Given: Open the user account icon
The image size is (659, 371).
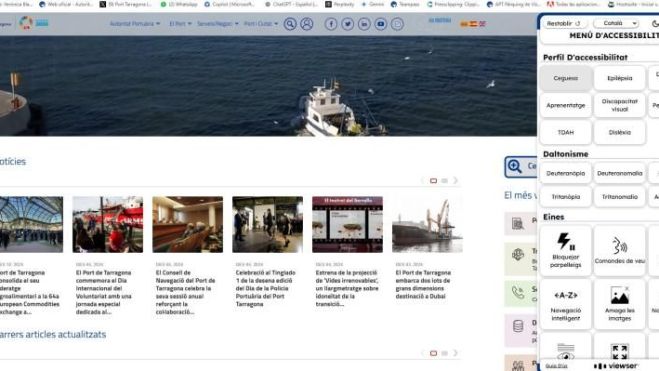Looking at the screenshot, I should [x=307, y=24].
